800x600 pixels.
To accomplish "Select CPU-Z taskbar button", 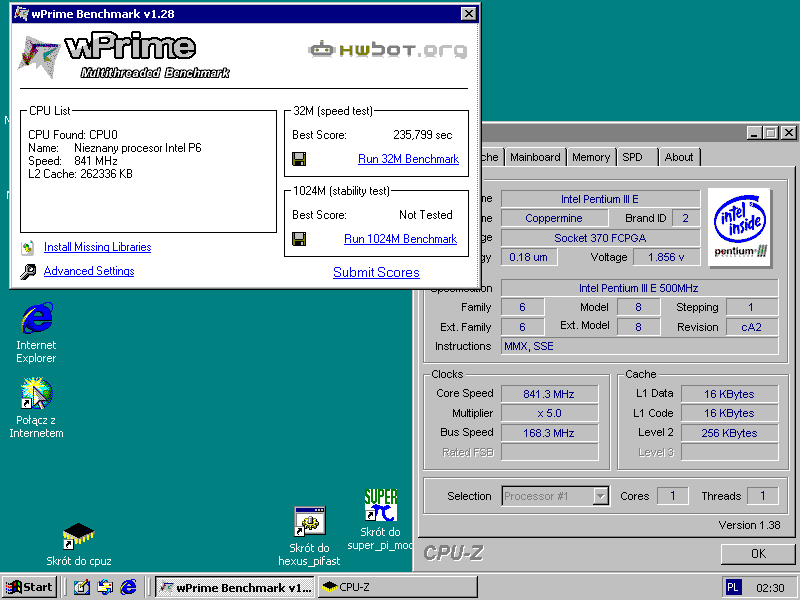I will pyautogui.click(x=398, y=587).
